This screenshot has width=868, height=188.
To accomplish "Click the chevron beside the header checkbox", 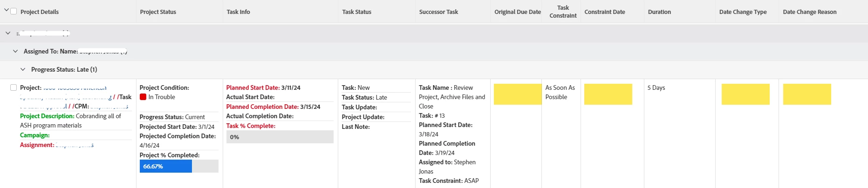I will (6, 10).
